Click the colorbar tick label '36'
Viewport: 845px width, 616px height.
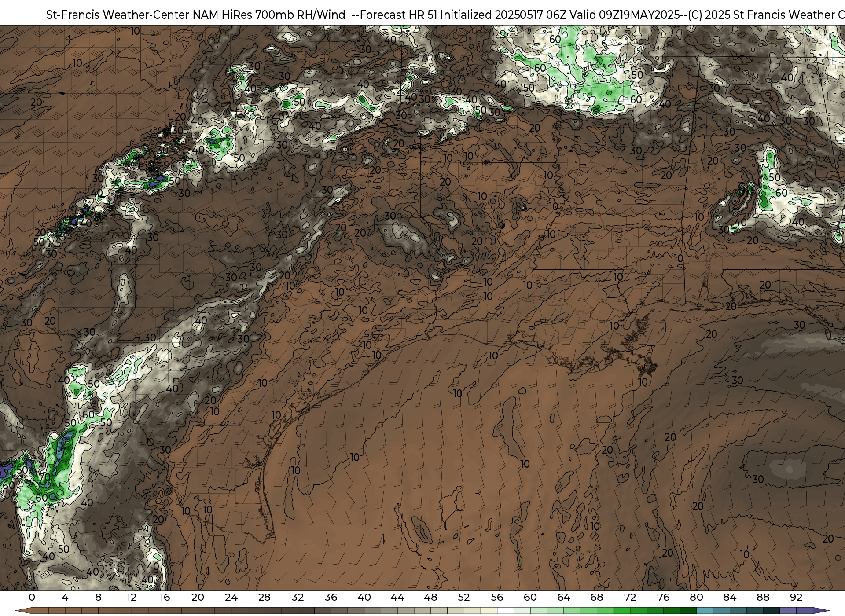(331, 598)
